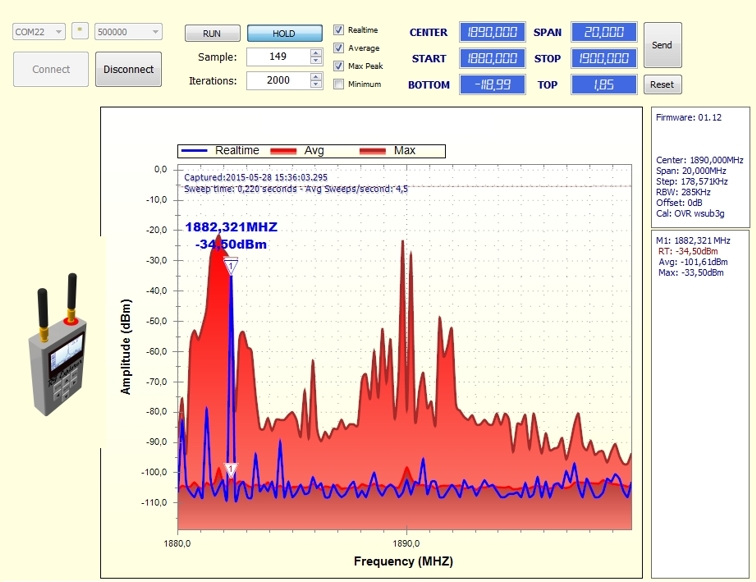Click the Cal: OVR wsub3g text
Image resolution: width=756 pixels, height=582 pixels.
(x=690, y=213)
